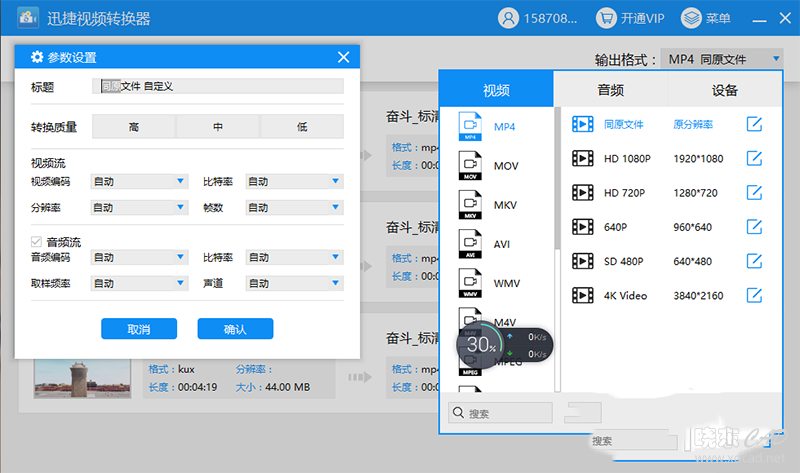Viewport: 800px width, 473px height.
Task: Open VIP shopping cart icon
Action: click(x=606, y=18)
